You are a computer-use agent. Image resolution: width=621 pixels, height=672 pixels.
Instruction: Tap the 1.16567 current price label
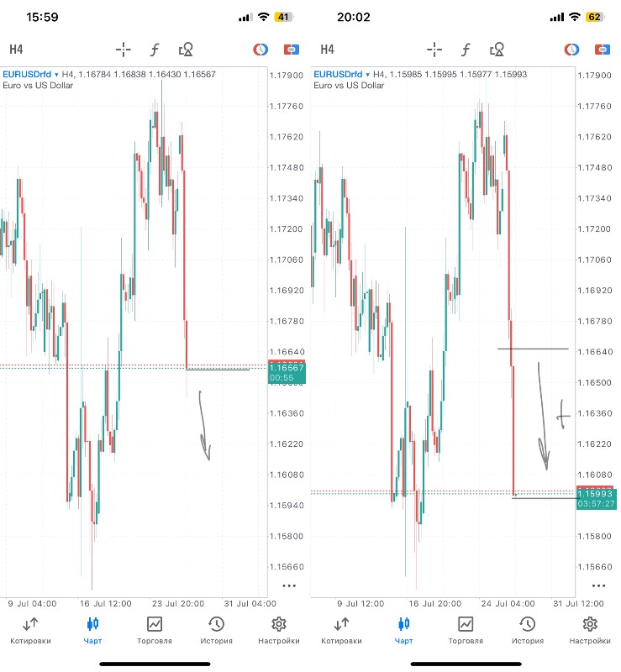click(x=286, y=368)
